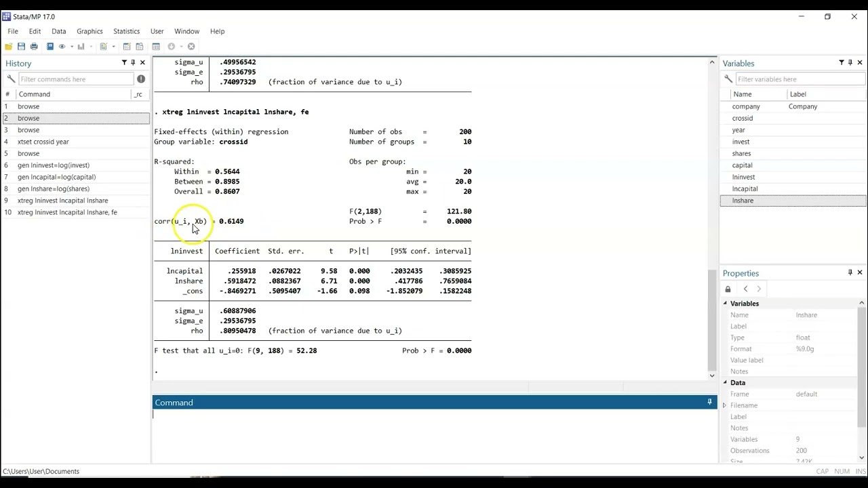Pin the Properties panel

pyautogui.click(x=850, y=272)
